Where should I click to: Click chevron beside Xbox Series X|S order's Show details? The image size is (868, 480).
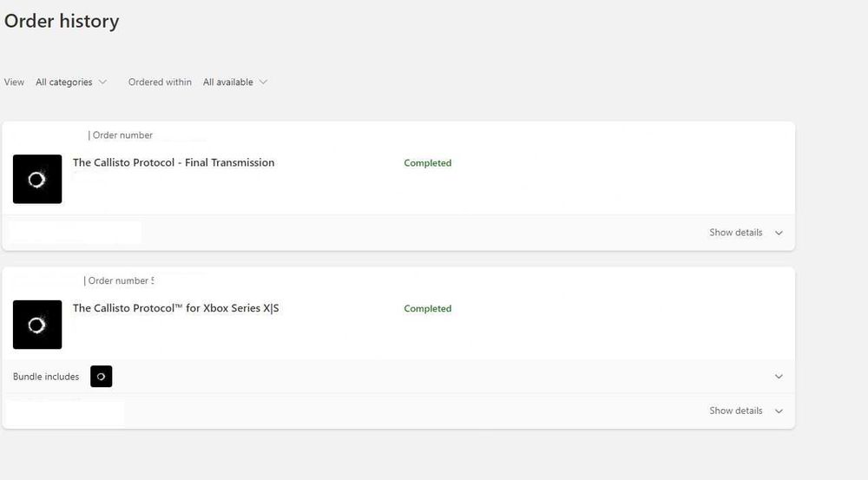(x=779, y=411)
